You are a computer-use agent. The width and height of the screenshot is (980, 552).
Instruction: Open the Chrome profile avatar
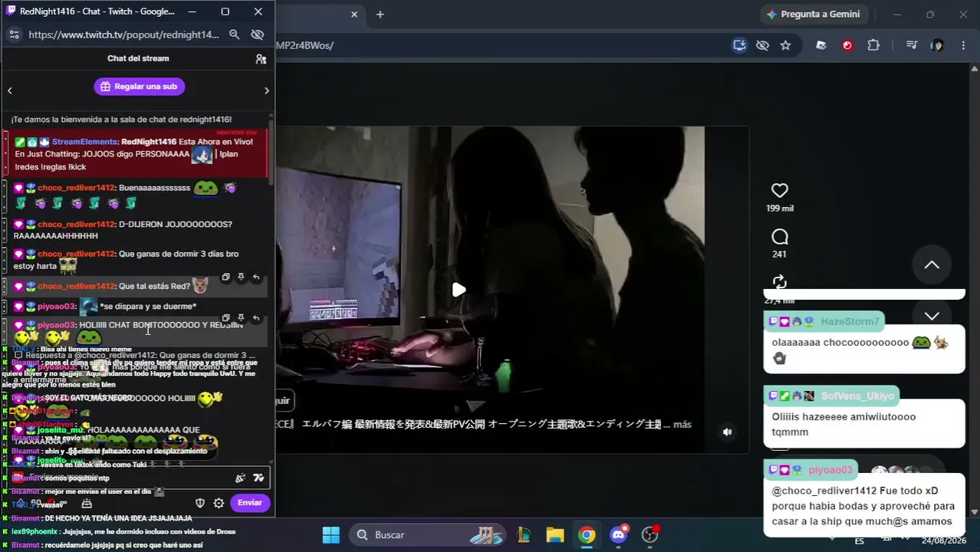coord(937,45)
